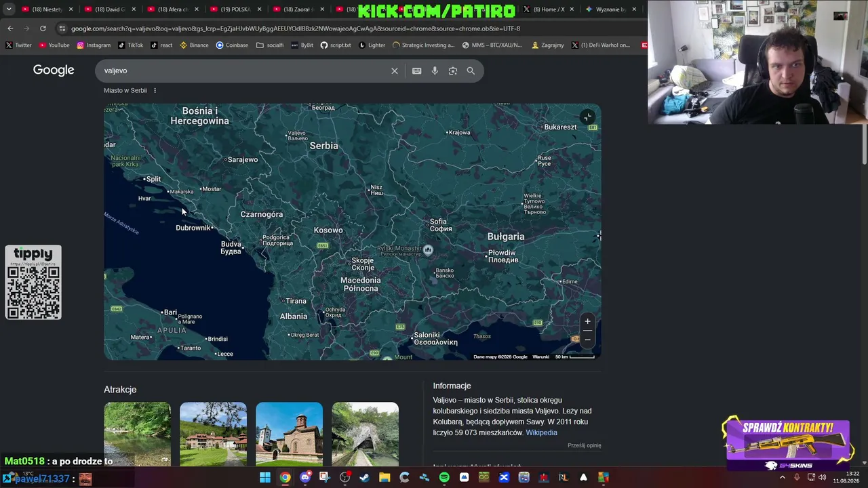The image size is (868, 488).
Task: Open the script.txt bookmark
Action: (x=336, y=45)
